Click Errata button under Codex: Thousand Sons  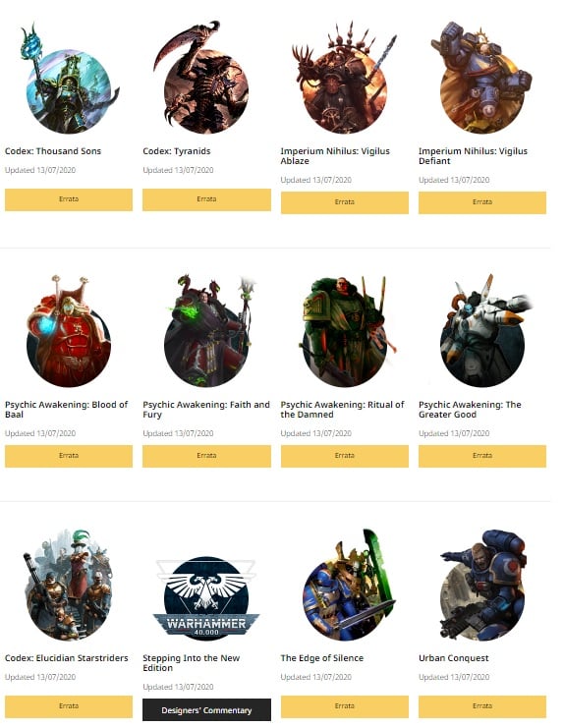69,199
